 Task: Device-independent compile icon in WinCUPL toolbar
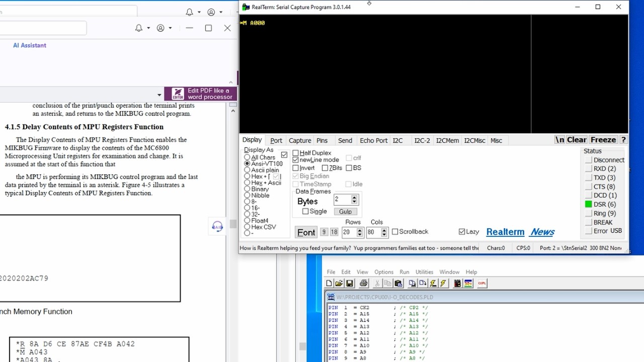coord(423,284)
